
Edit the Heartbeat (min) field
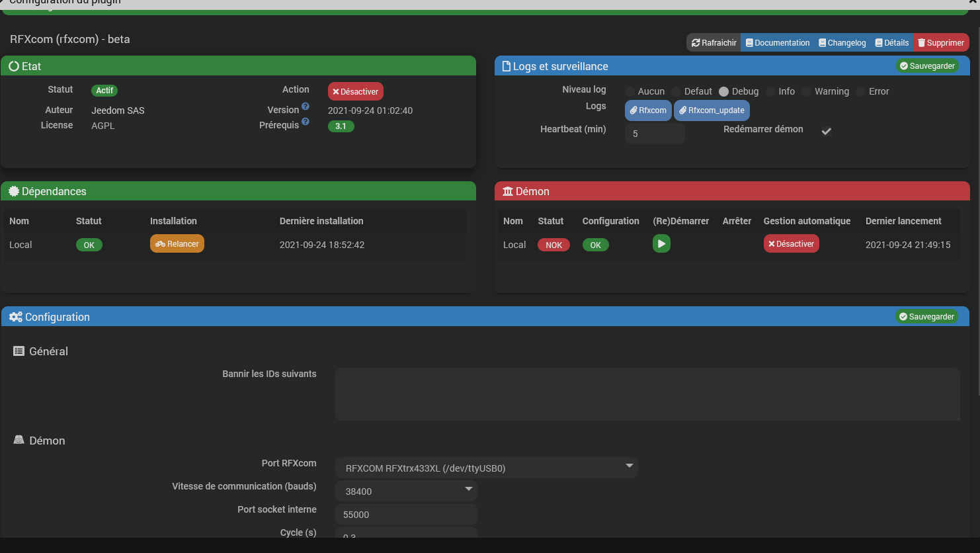[655, 134]
